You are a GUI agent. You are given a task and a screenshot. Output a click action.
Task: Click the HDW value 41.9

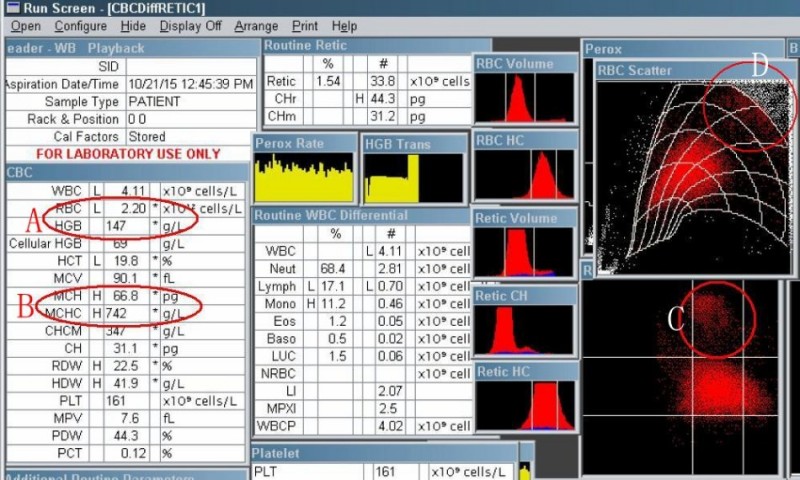click(x=126, y=383)
